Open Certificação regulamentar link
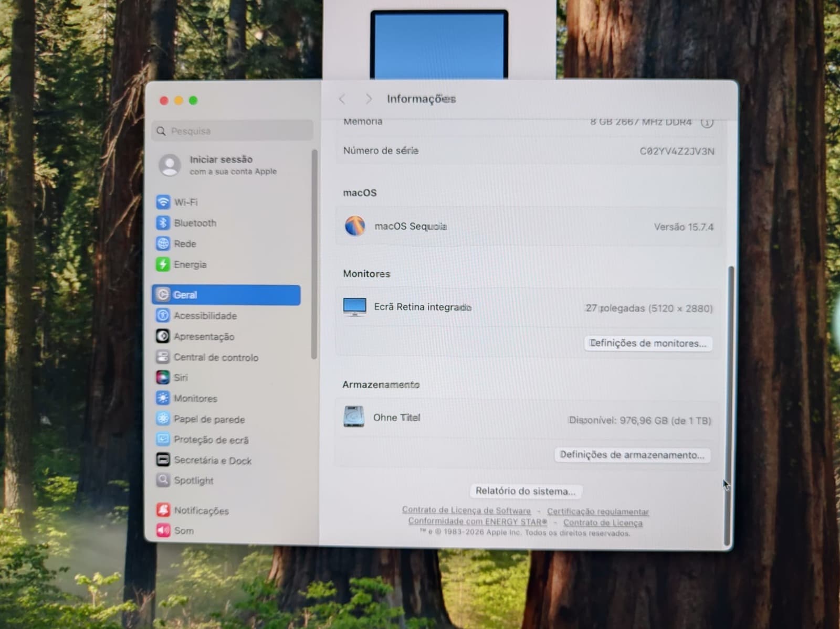The height and width of the screenshot is (629, 840). [598, 511]
